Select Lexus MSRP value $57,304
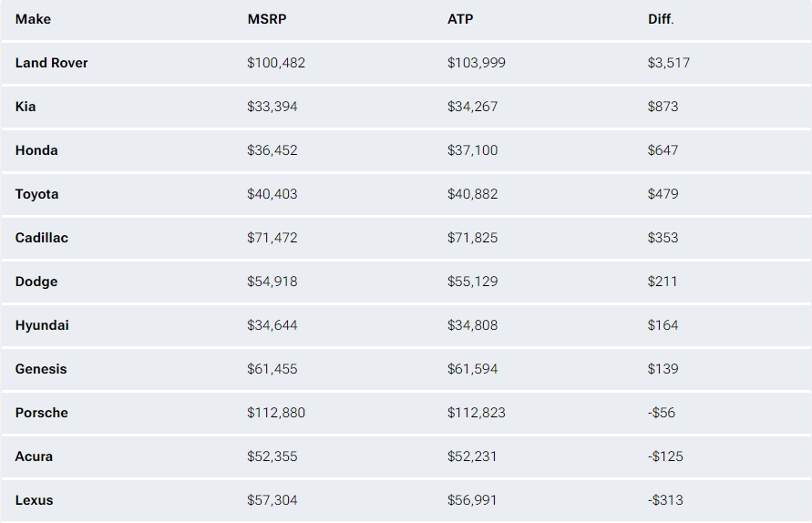The width and height of the screenshot is (812, 523). coord(272,500)
